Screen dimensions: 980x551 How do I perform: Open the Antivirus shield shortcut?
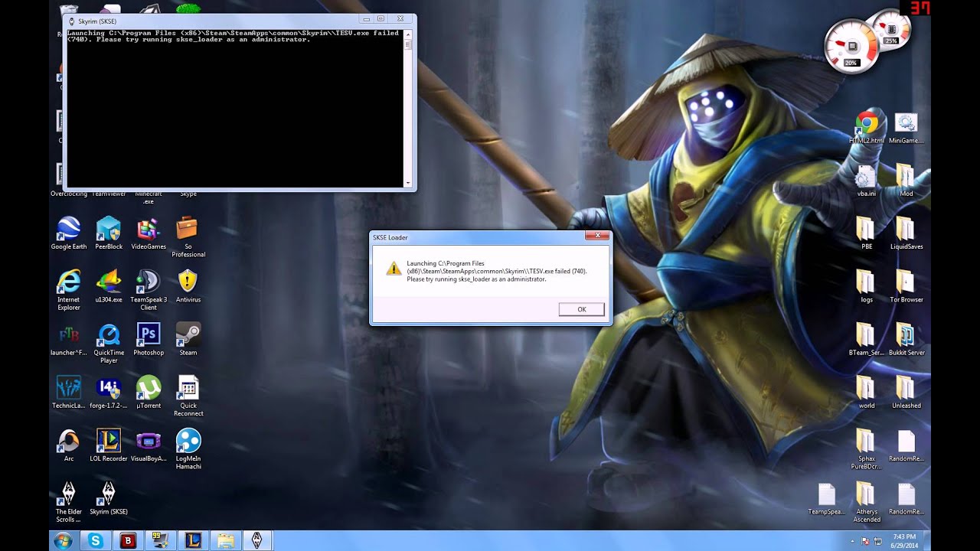(x=188, y=286)
